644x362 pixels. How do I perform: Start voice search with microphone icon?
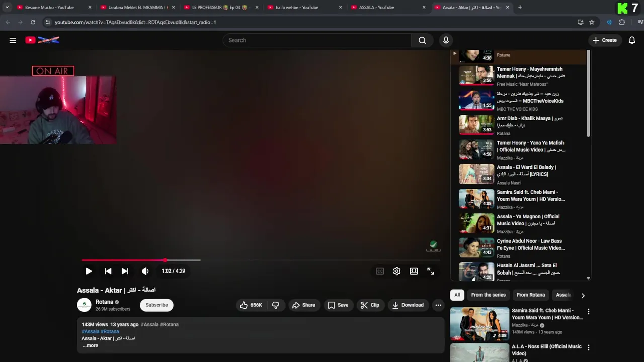(x=446, y=40)
